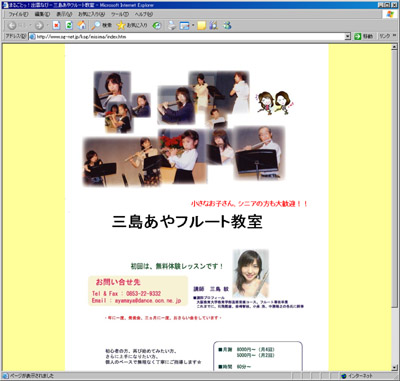Viewport: 400px width, 381px height.
Task: Open the Back button history dropdown arrow
Action: pos(30,25)
